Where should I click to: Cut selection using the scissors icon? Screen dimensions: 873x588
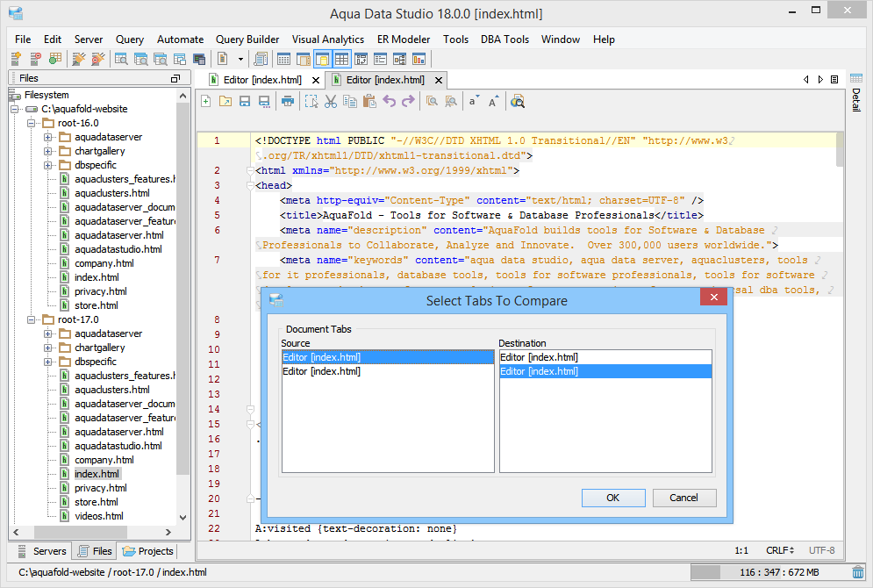(x=331, y=101)
